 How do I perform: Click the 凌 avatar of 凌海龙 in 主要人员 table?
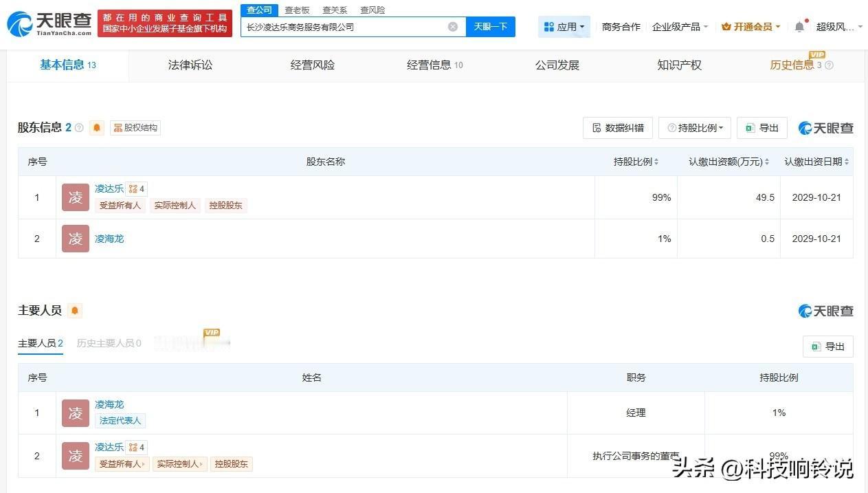point(76,413)
